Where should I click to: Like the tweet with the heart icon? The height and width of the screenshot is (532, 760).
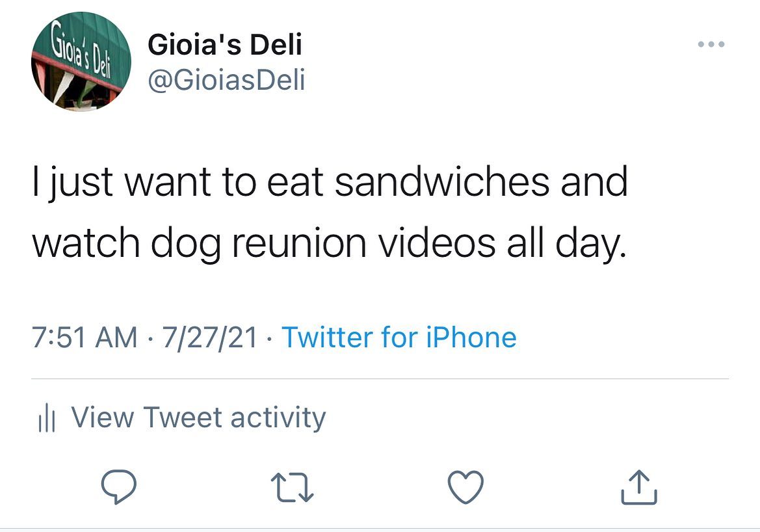click(467, 488)
